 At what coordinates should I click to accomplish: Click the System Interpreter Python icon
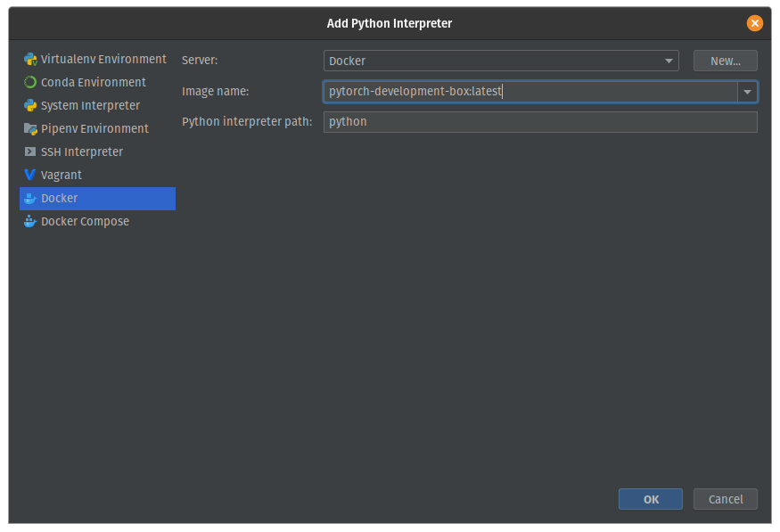pos(30,106)
